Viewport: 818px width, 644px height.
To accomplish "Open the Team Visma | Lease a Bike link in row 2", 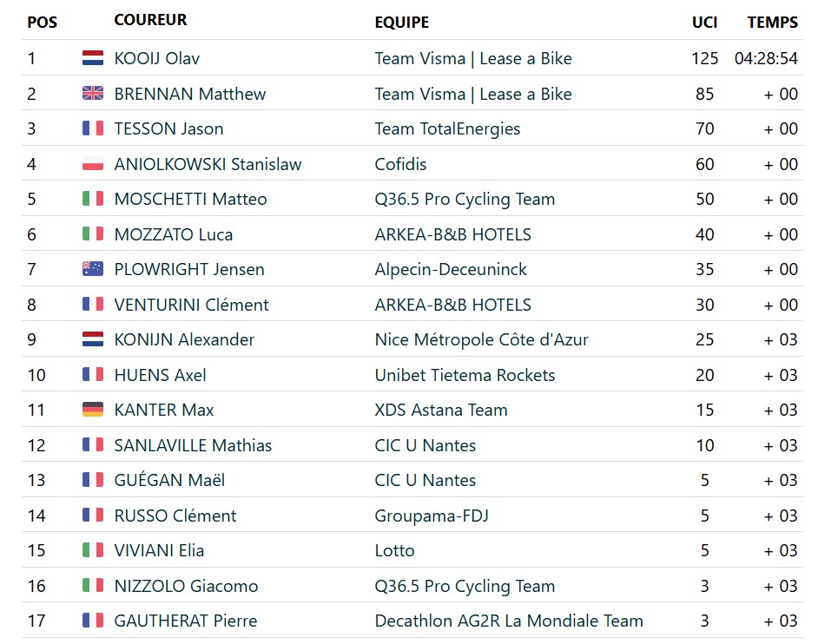I will tap(473, 94).
